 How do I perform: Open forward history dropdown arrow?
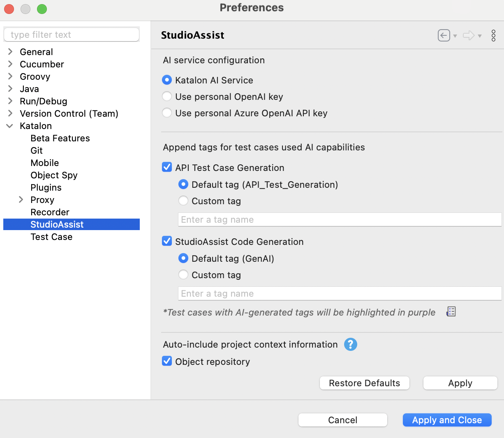[x=480, y=36]
